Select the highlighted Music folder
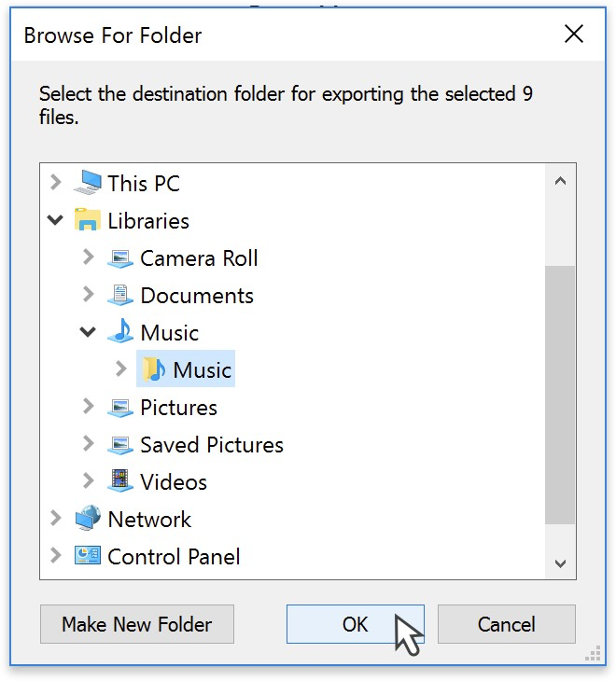The image size is (616, 681). (202, 370)
